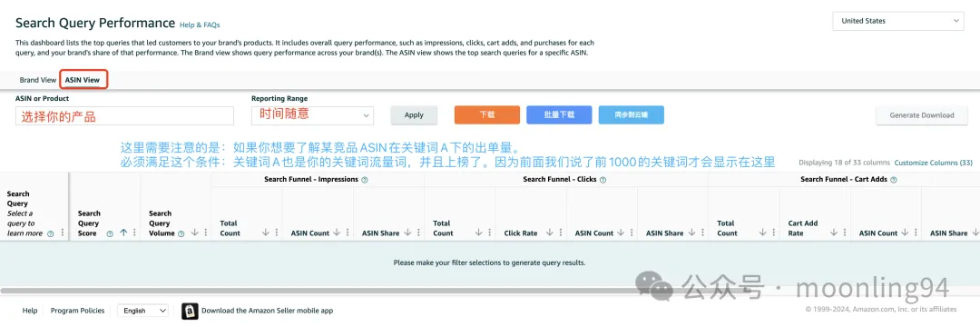Sort Clicks ASIN Share column arrow
The height and width of the screenshot is (327, 980).
pos(691,233)
